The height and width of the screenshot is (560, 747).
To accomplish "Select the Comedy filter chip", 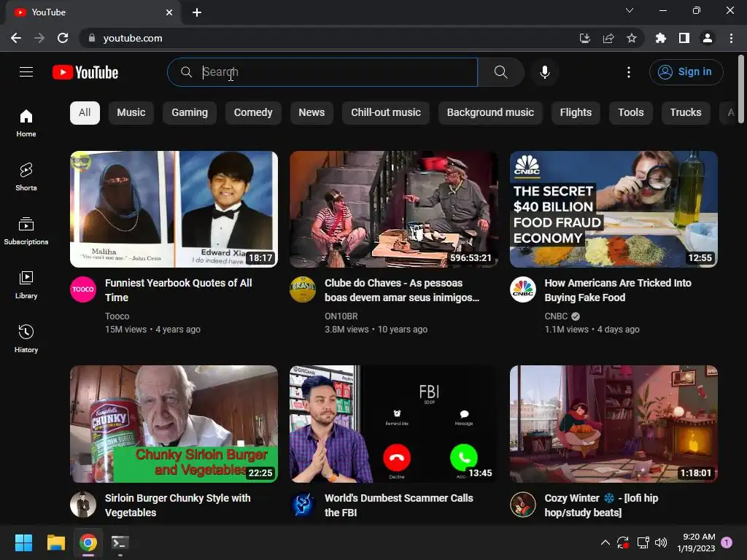I will click(253, 113).
